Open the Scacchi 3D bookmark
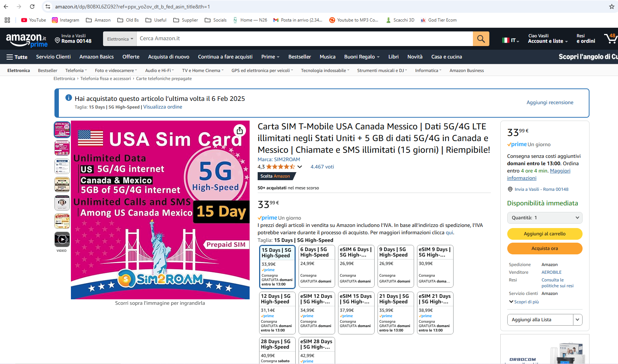Image resolution: width=618 pixels, height=364 pixels. point(400,20)
